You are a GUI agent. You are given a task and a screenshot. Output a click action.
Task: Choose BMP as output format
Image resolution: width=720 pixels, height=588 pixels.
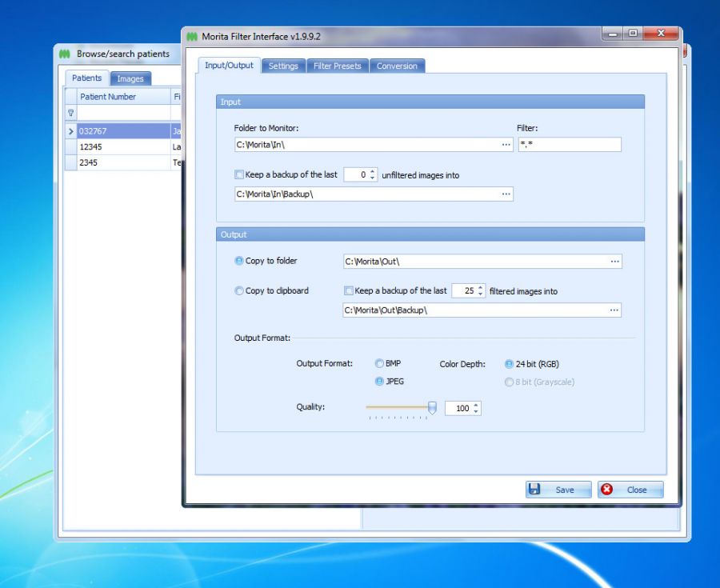(379, 363)
